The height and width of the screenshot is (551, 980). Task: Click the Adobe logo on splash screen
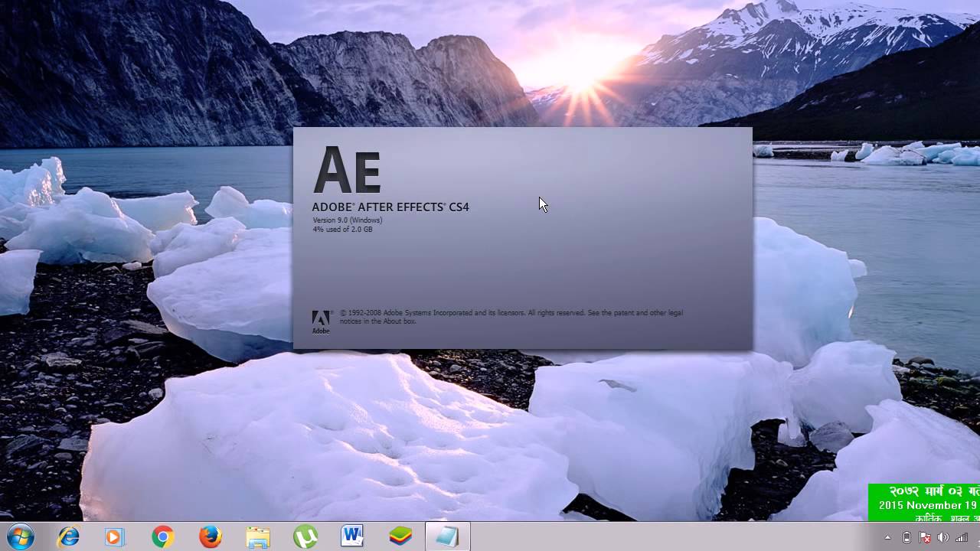(321, 321)
